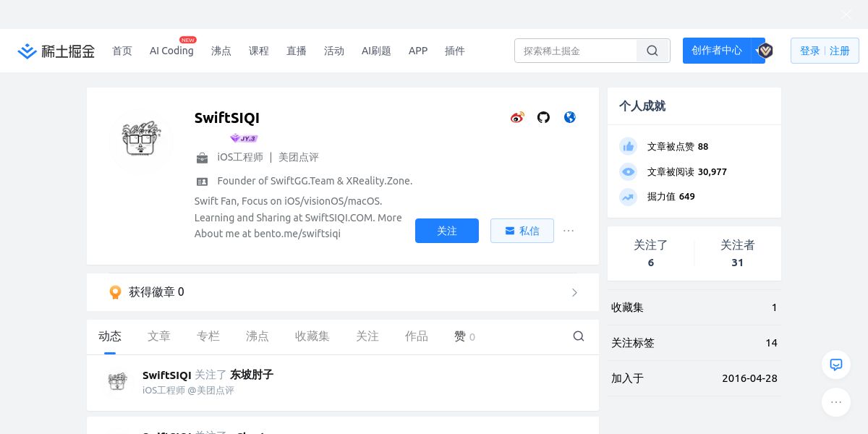Click the briefcase icon beside iOS工程师

tap(203, 158)
